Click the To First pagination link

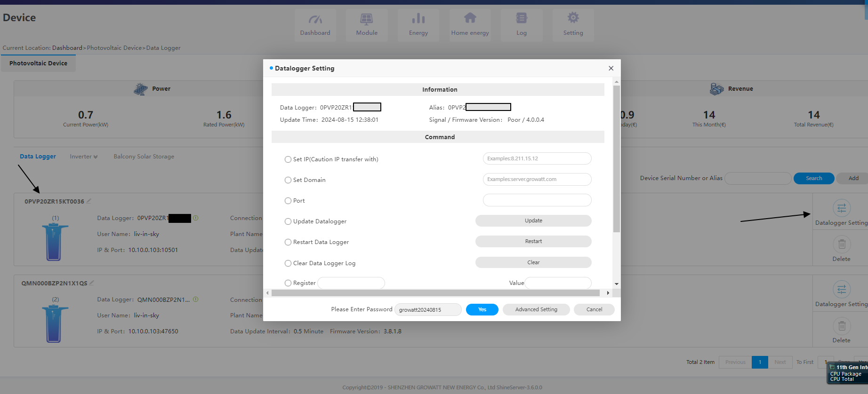[x=805, y=362]
